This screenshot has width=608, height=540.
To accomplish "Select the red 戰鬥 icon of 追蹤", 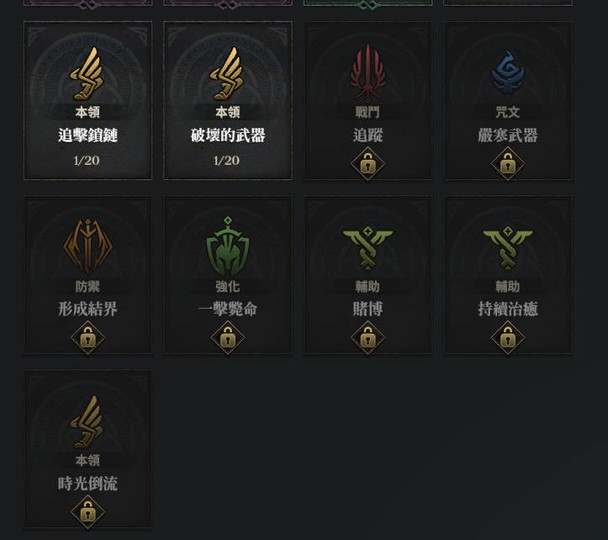I will pyautogui.click(x=367, y=72).
